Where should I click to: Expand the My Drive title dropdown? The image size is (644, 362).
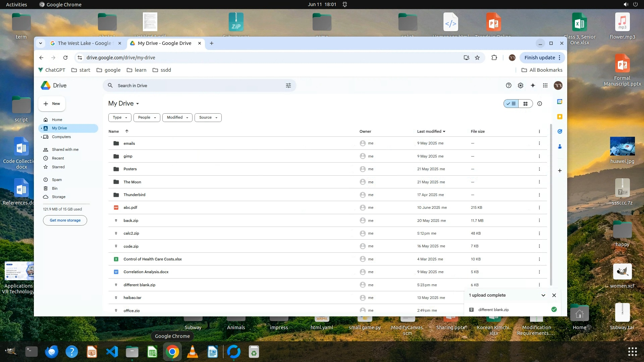(x=137, y=104)
